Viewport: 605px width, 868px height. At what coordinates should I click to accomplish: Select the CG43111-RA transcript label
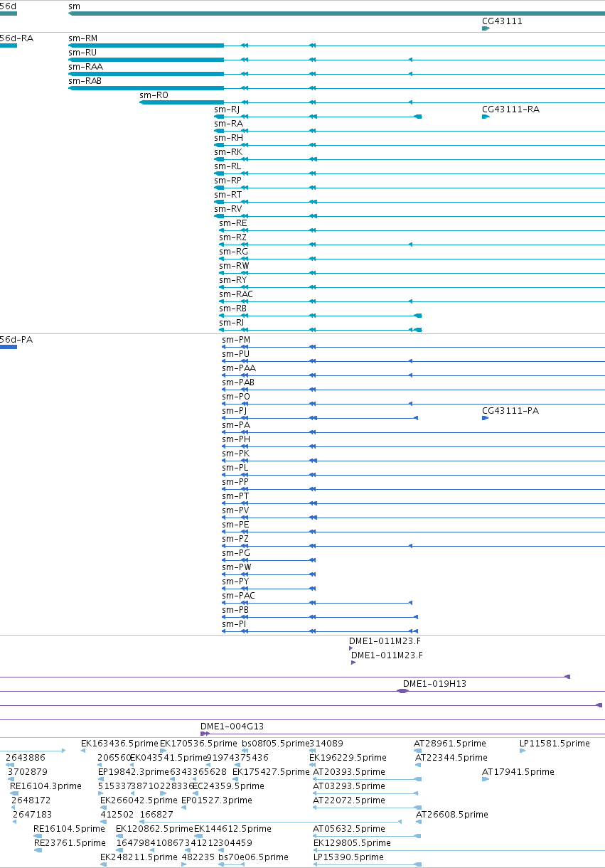click(510, 109)
